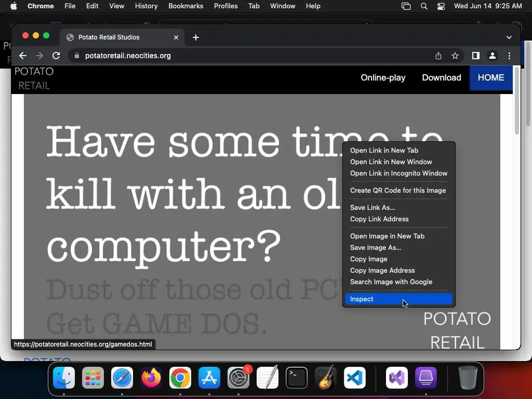Toggle Chrome's side panel icon
Viewport: 532px width, 399px height.
476,56
